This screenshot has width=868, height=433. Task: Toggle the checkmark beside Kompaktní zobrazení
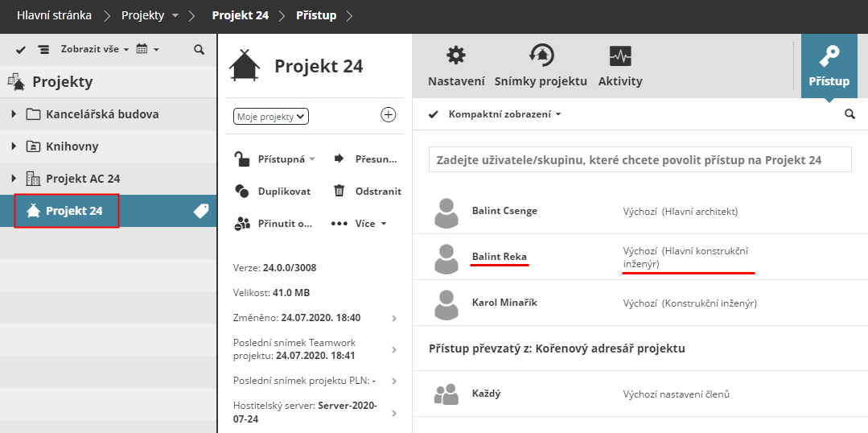[x=433, y=114]
